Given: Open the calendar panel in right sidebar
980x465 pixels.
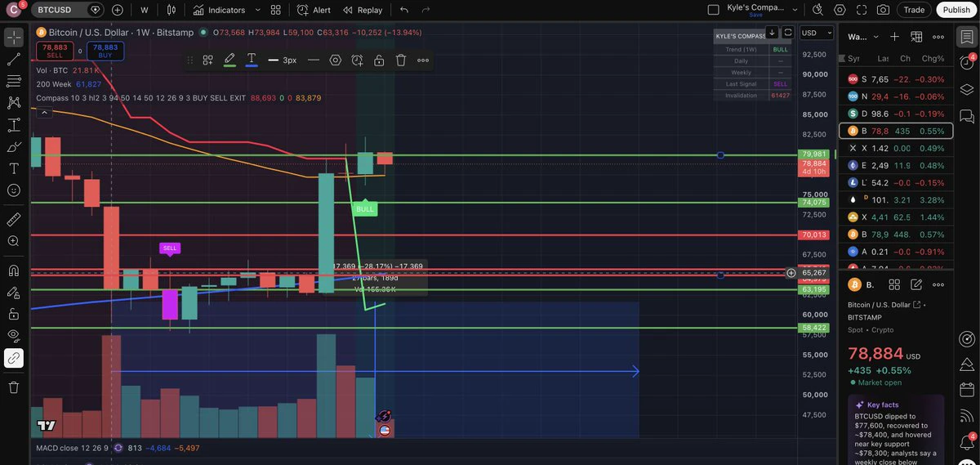Looking at the screenshot, I should [x=967, y=389].
